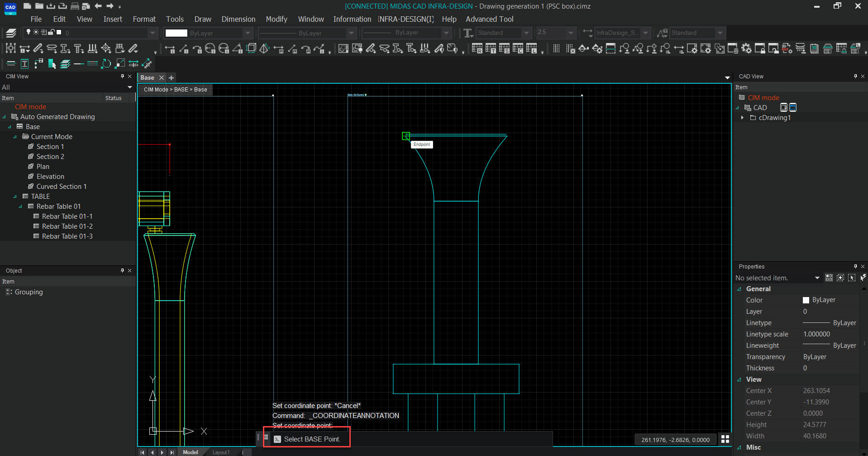
Task: Toggle the layer lightbulb on/off
Action: tap(29, 32)
